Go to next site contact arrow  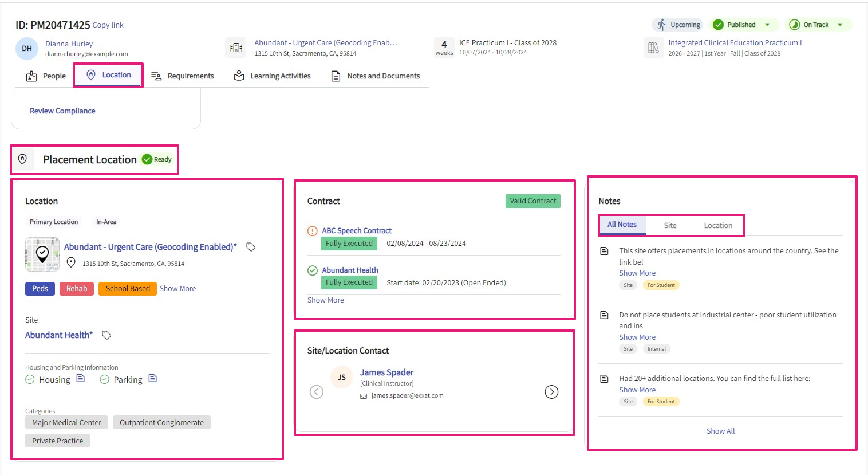click(x=551, y=392)
